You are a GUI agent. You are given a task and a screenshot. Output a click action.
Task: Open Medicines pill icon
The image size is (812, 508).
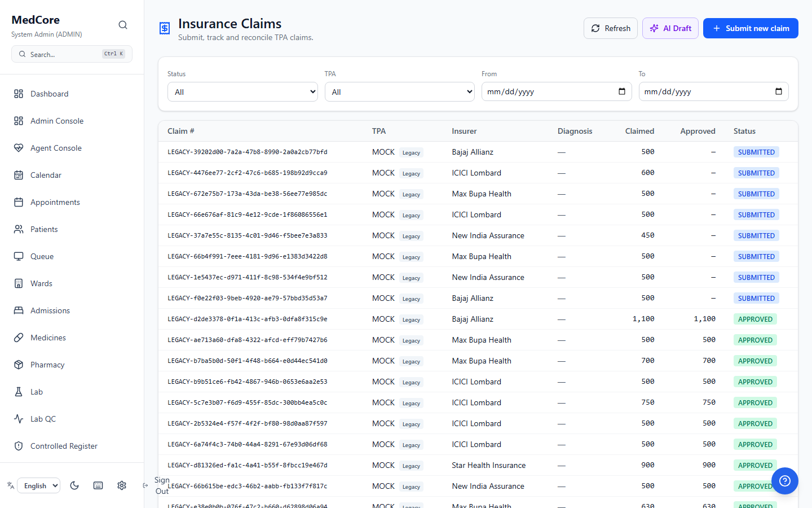point(19,338)
